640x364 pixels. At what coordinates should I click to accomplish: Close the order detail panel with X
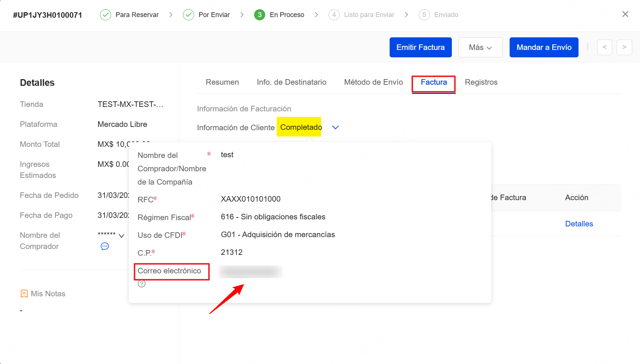[625, 14]
